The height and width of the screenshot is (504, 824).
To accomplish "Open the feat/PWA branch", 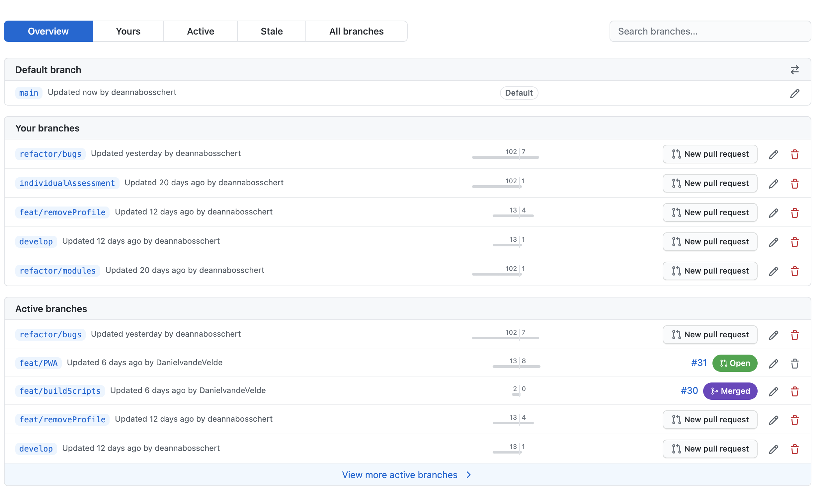I will [x=38, y=363].
